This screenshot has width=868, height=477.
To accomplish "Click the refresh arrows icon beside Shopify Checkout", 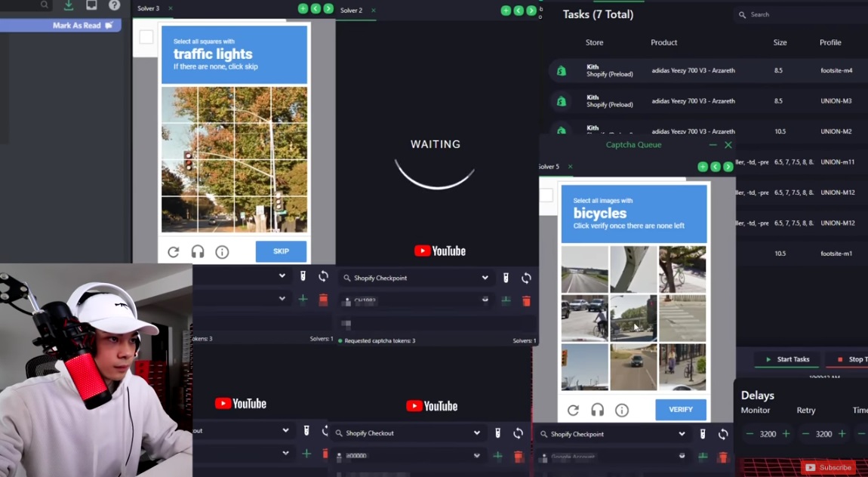I will [518, 432].
